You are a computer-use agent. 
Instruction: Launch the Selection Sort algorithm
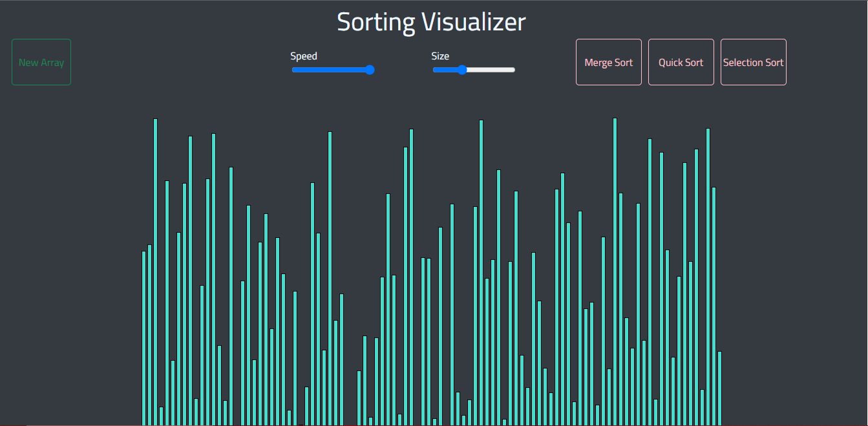[x=753, y=62]
